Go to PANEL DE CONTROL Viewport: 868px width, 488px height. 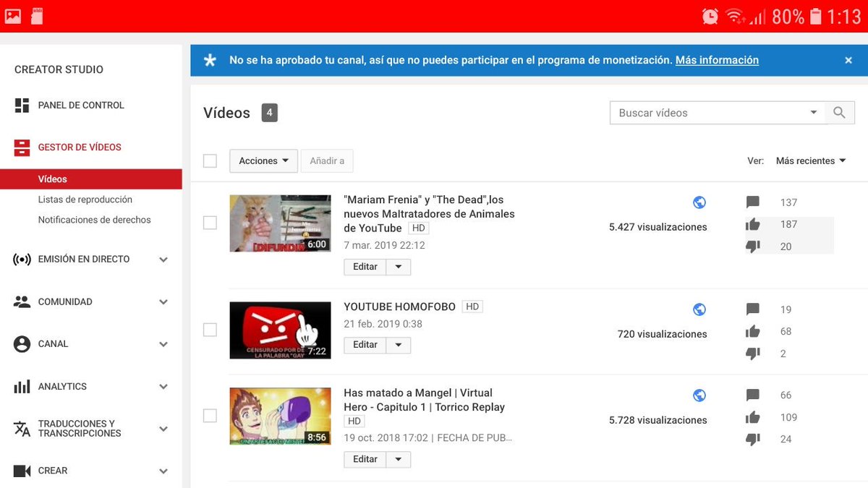pyautogui.click(x=81, y=106)
